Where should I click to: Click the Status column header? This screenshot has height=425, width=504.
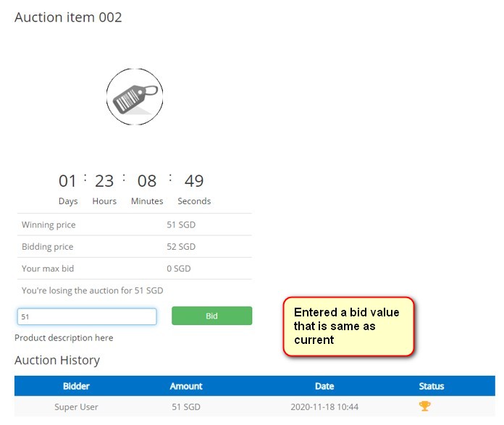point(432,386)
